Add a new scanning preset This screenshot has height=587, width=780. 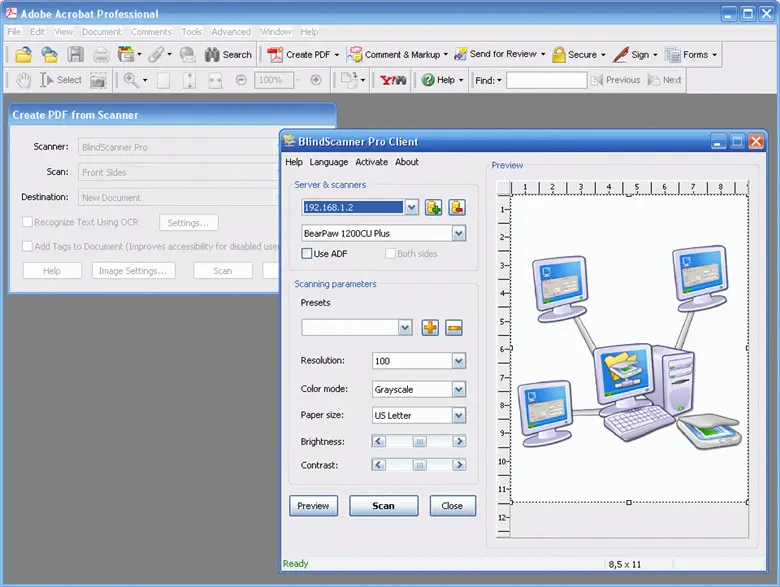click(x=430, y=327)
